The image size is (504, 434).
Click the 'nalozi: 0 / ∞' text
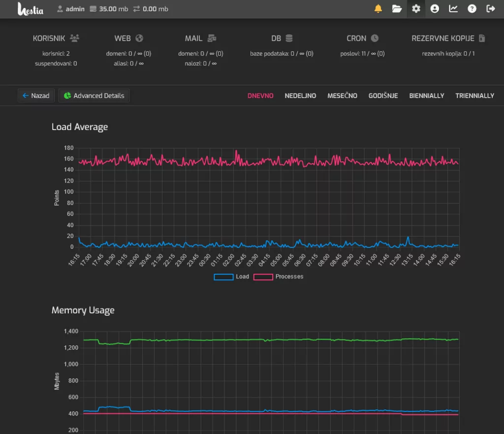[201, 64]
